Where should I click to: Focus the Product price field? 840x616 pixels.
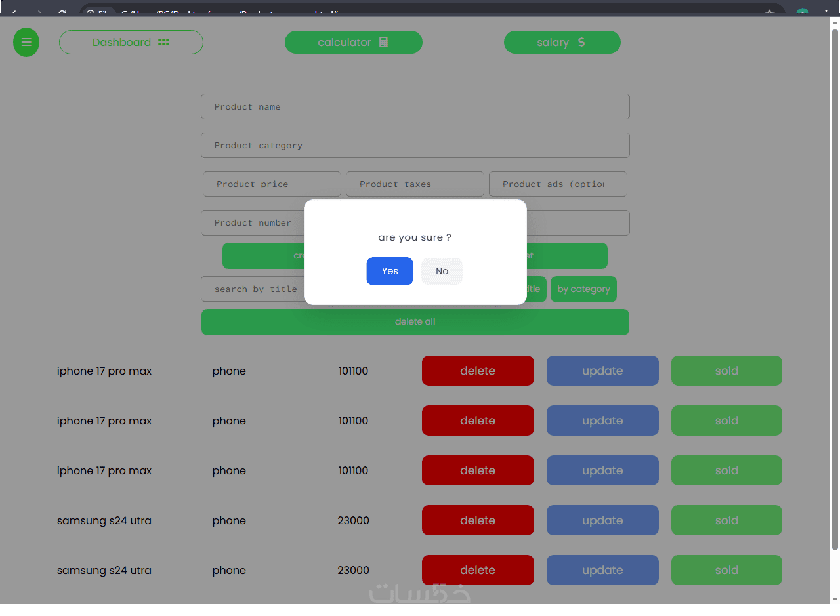272,184
